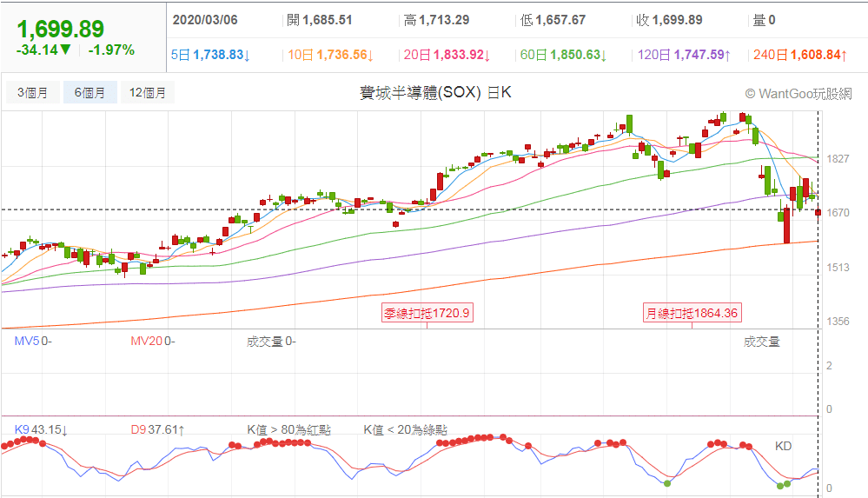Click the 月線扣抵1864.36 marker label

692,314
